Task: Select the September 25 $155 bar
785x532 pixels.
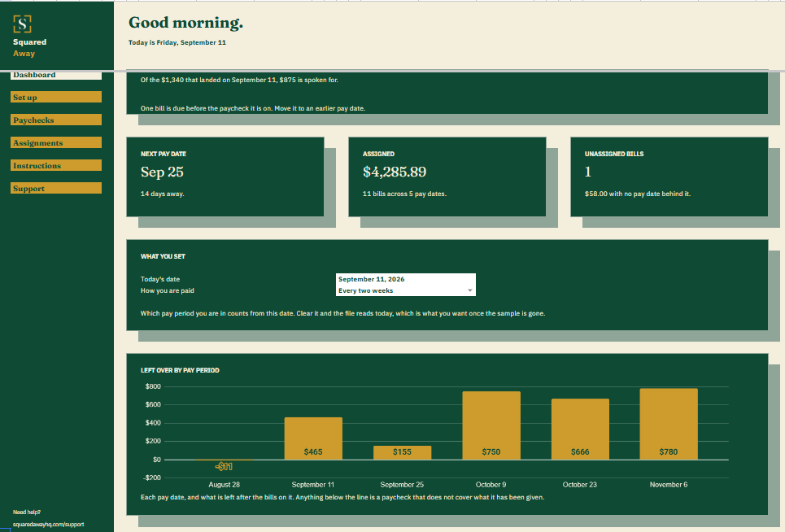Action: pos(402,452)
